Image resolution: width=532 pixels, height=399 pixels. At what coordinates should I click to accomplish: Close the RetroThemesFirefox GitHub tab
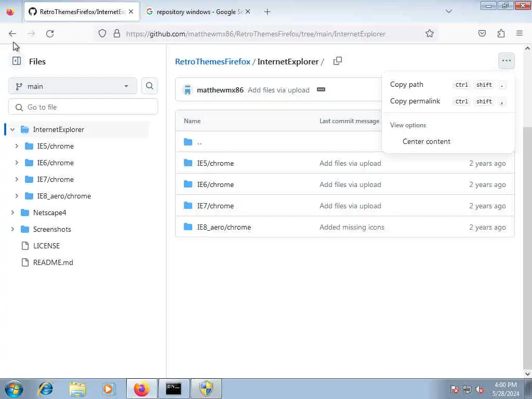[131, 11]
